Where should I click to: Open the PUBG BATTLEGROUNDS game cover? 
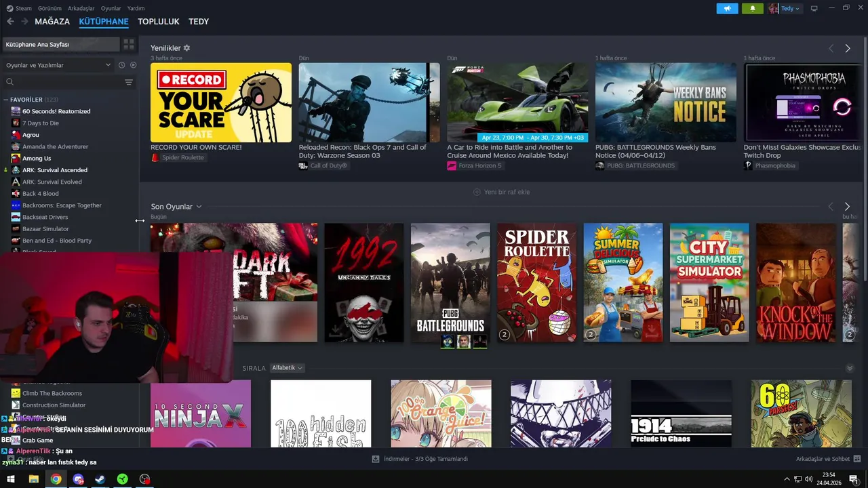click(450, 283)
